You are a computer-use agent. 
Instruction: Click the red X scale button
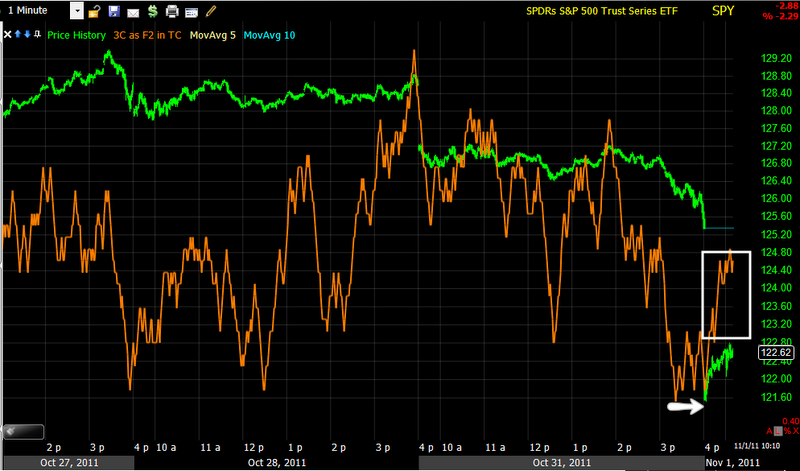(x=795, y=431)
